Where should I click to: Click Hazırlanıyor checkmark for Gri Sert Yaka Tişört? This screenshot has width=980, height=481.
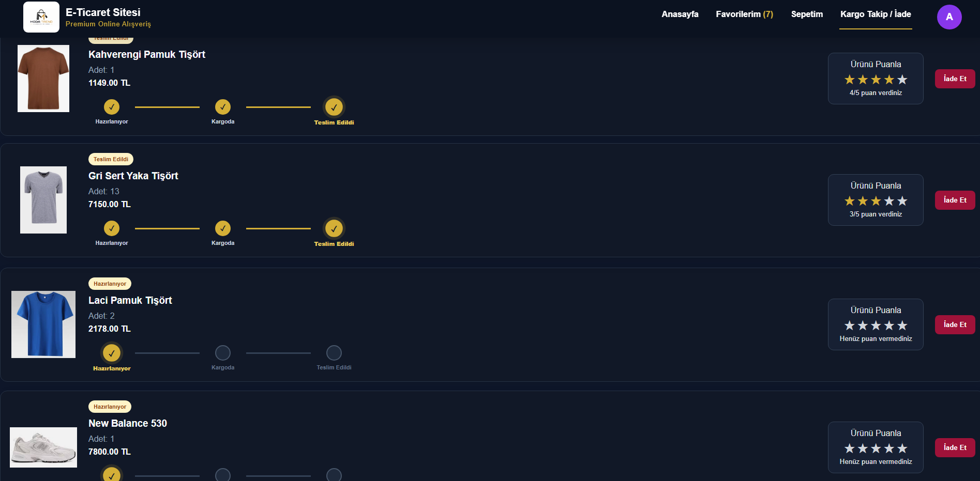point(112,228)
